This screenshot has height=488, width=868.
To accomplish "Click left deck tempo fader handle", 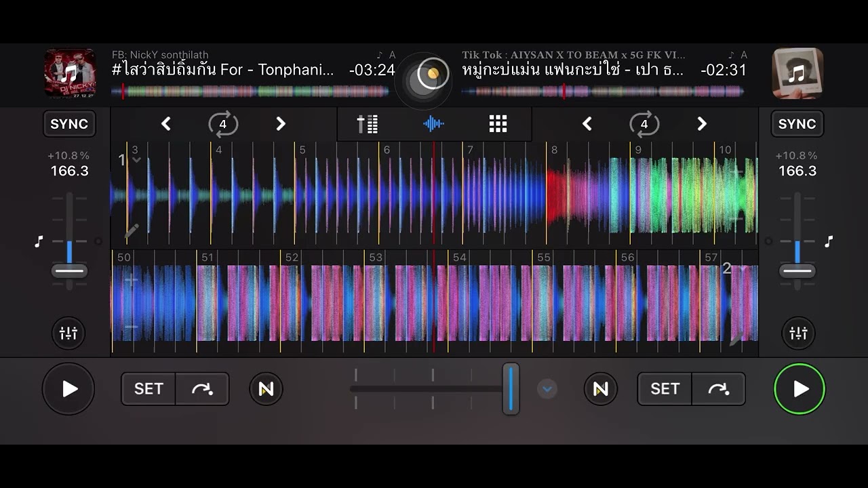I will 69,271.
